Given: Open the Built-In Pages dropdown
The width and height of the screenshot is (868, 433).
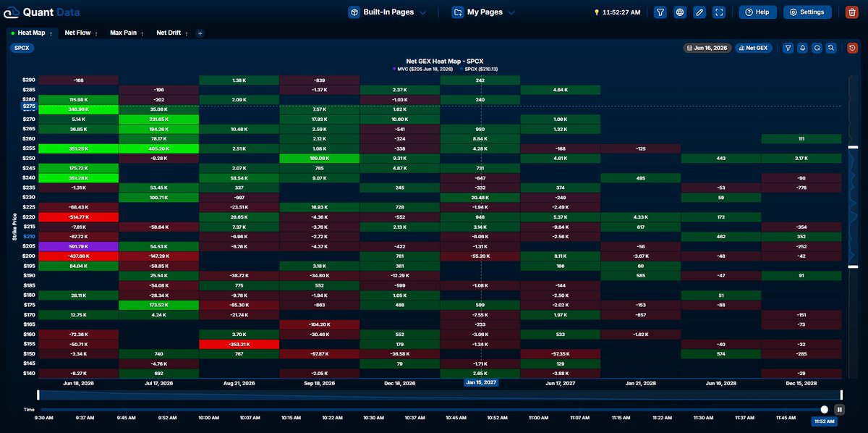Looking at the screenshot, I should pyautogui.click(x=387, y=12).
